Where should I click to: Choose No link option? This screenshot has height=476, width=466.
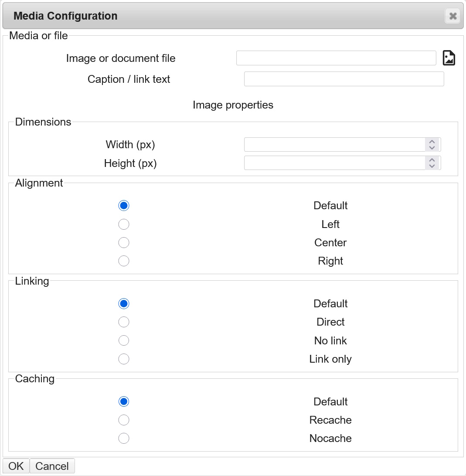pos(124,340)
